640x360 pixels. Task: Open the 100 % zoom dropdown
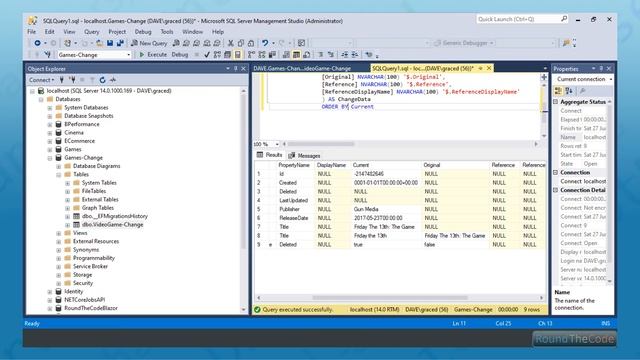coord(277,144)
